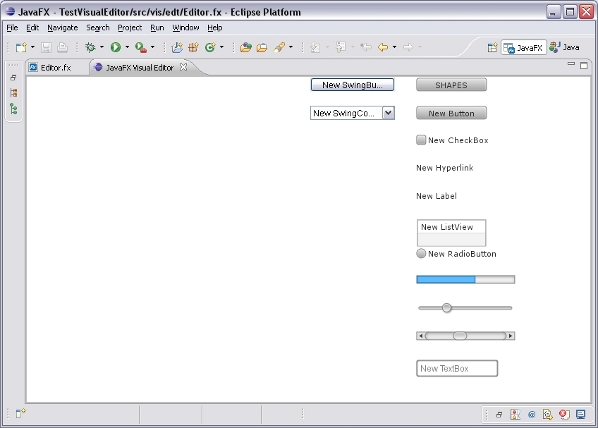Open the Project menu

pos(130,28)
